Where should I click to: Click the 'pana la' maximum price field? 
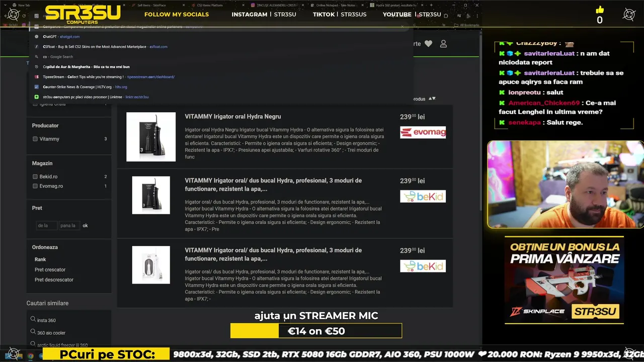(x=69, y=226)
